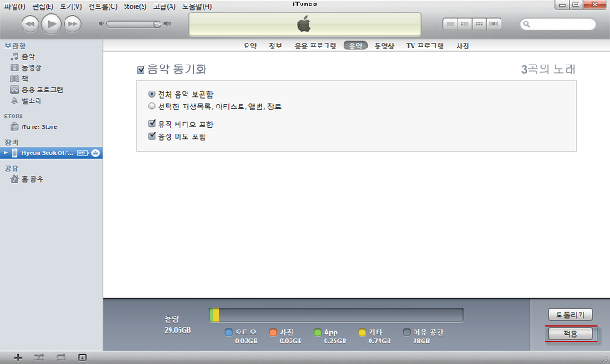Select 전체 음악 보관함 radio button
The width and height of the screenshot is (610, 364).
[x=152, y=94]
